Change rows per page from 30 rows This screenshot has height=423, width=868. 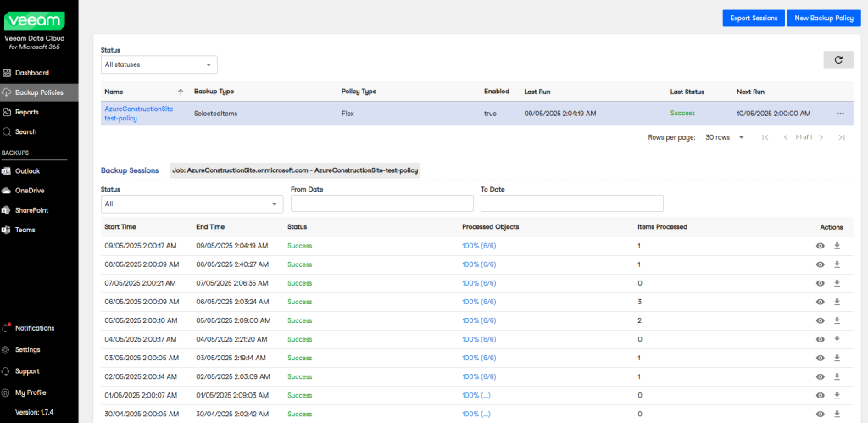pos(725,137)
